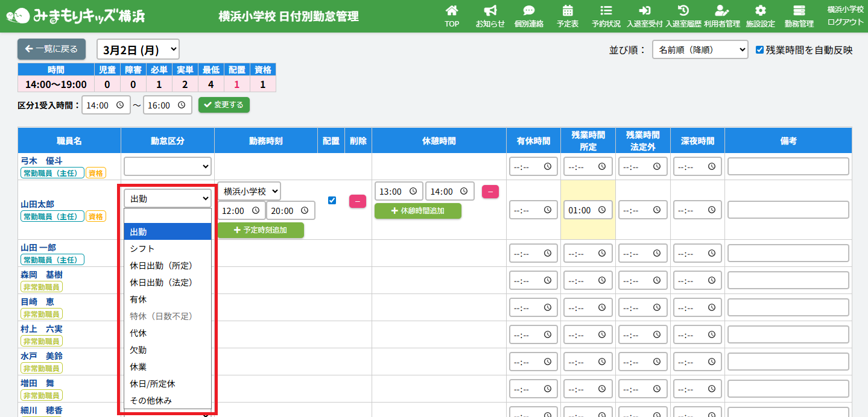
Task: Open the 個別連絡 chat bubble icon
Action: point(528,11)
